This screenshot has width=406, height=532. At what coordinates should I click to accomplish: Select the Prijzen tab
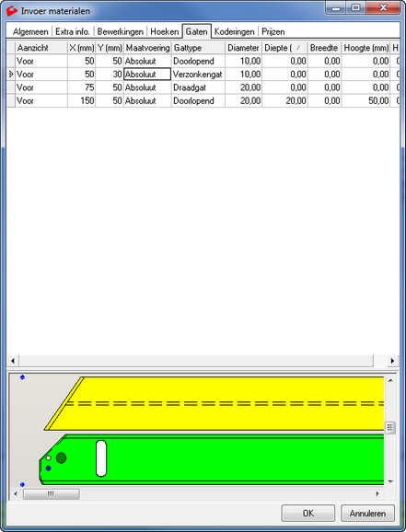(x=273, y=32)
